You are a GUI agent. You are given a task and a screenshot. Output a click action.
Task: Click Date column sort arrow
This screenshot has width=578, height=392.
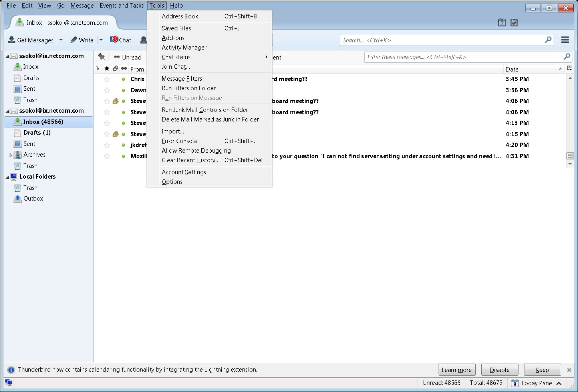tap(560, 69)
